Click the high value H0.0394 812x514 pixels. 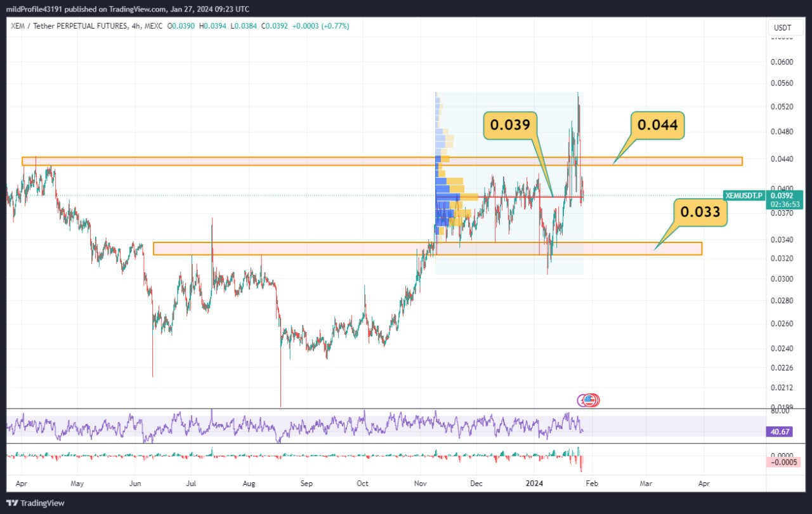[214, 26]
